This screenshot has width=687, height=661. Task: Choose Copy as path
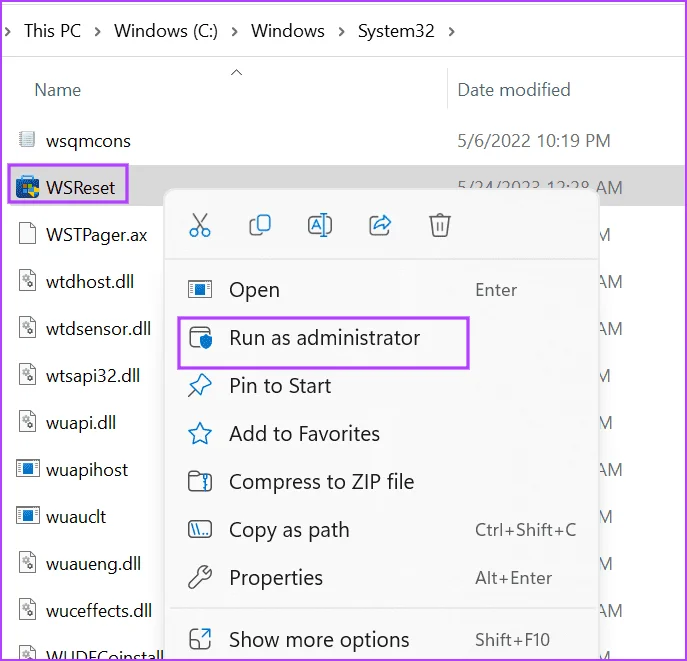(381, 530)
